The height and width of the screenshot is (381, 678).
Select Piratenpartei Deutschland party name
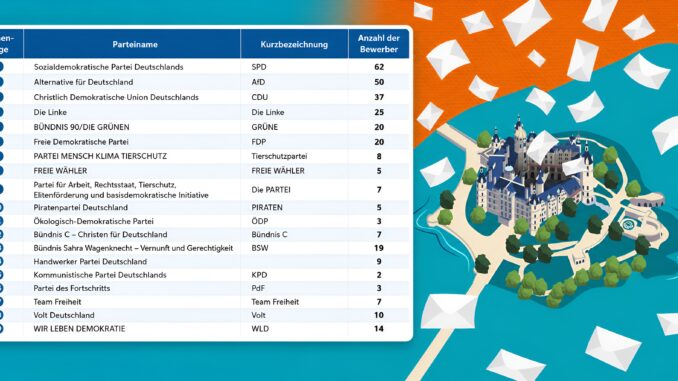tap(80, 208)
